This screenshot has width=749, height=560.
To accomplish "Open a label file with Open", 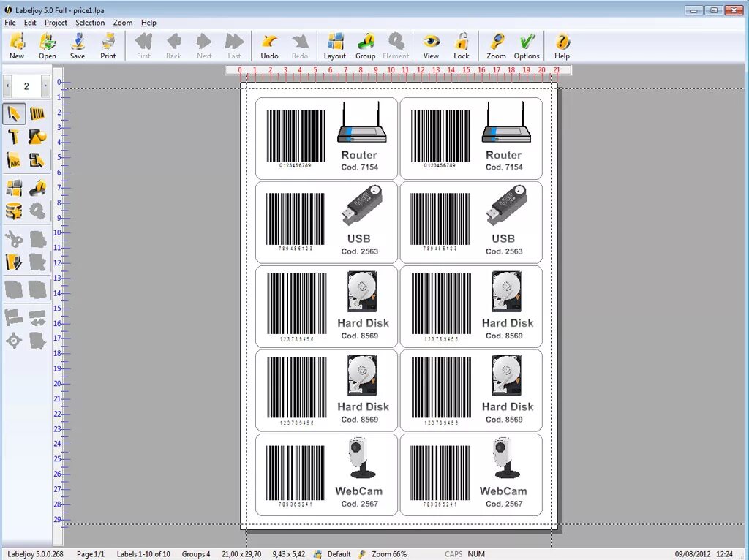I will (48, 46).
